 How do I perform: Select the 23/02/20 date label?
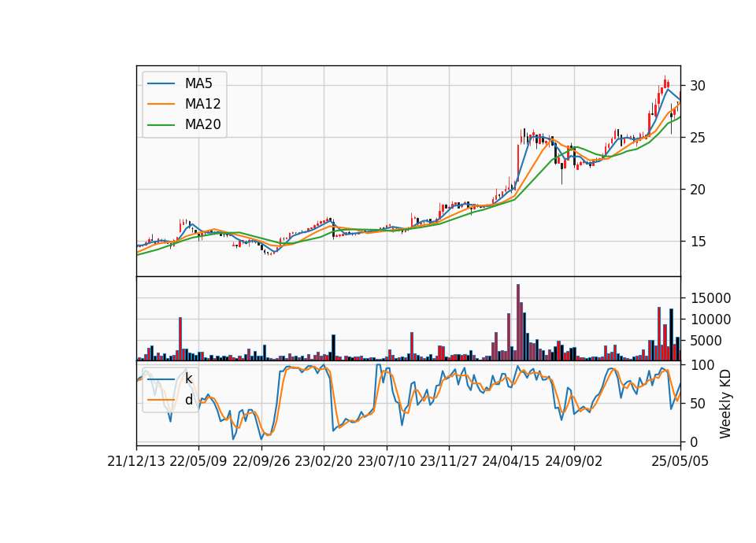tap(324, 461)
